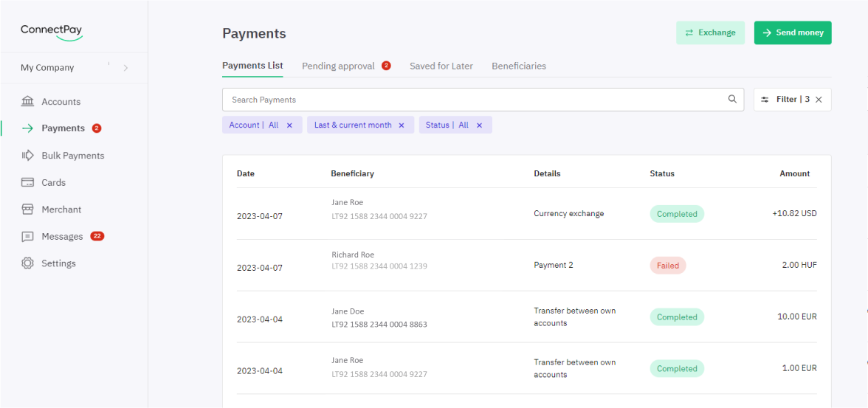The image size is (868, 408).
Task: Focus the Search Payments input field
Action: click(x=472, y=100)
